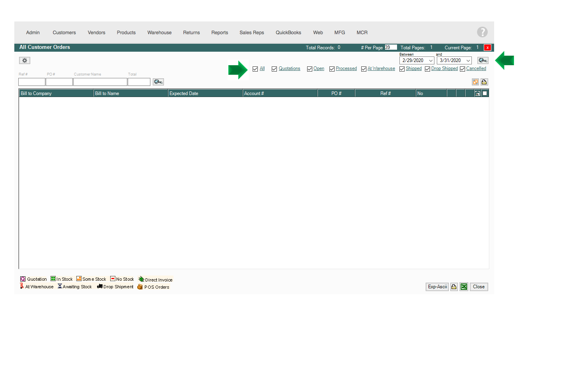Open the Warehouse menu
The height and width of the screenshot is (365, 588).
pos(159,33)
